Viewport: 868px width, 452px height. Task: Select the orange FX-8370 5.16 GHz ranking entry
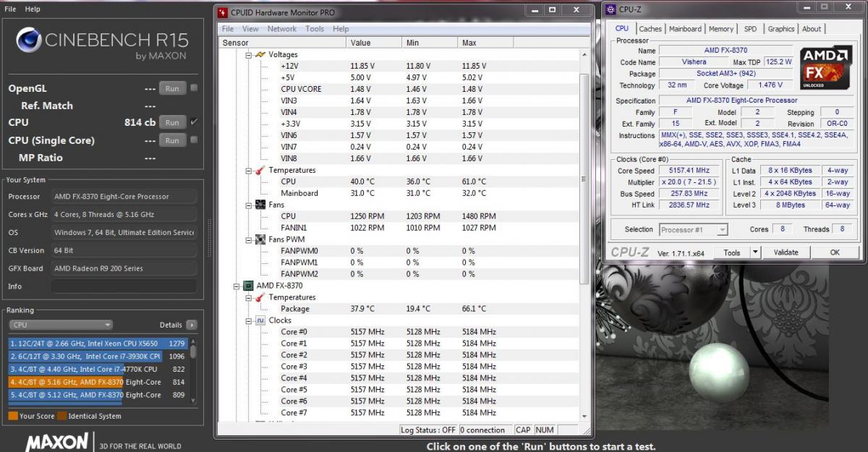[x=98, y=382]
